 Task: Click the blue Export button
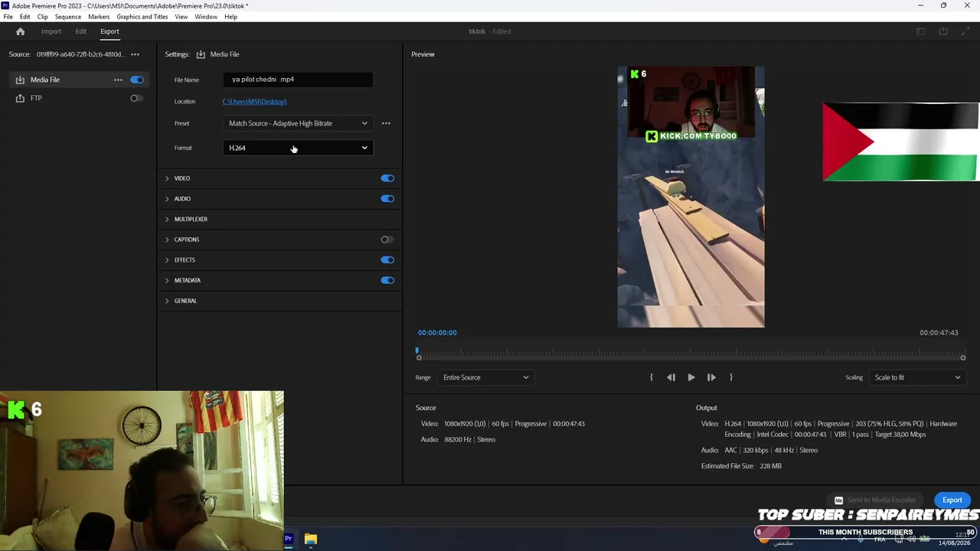[952, 500]
